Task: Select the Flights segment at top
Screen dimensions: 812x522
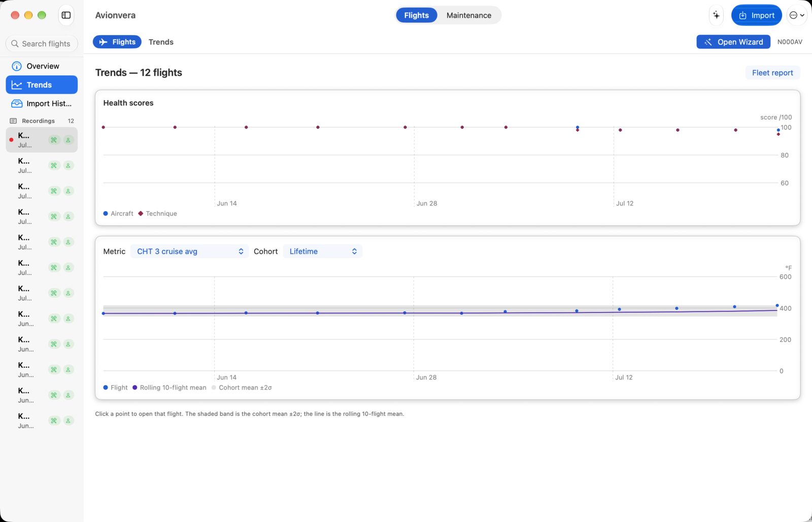Action: coord(416,15)
